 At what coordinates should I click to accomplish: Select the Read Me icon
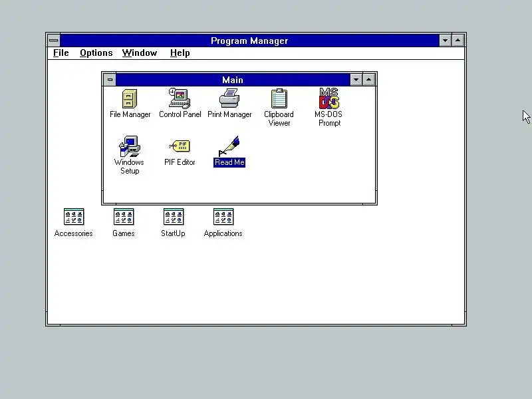tap(229, 146)
